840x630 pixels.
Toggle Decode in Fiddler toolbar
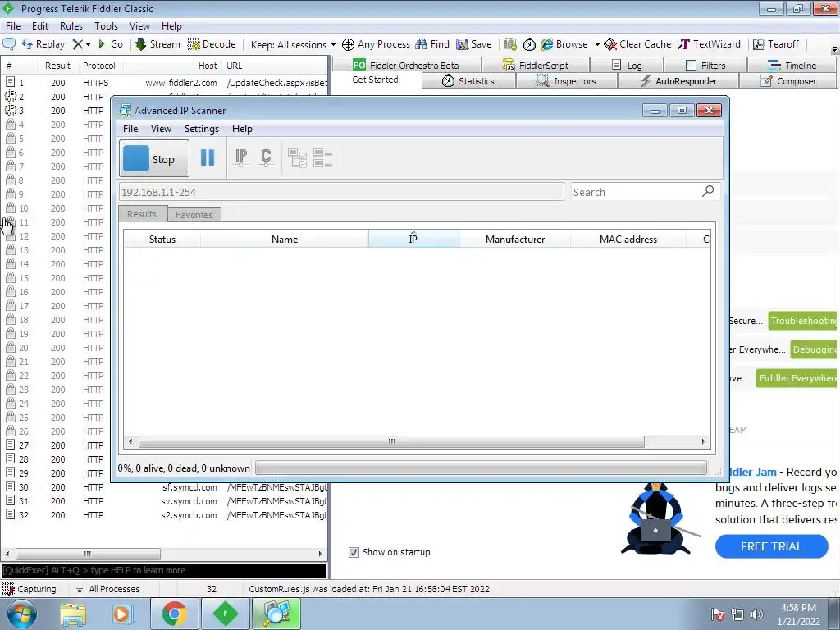tap(211, 44)
